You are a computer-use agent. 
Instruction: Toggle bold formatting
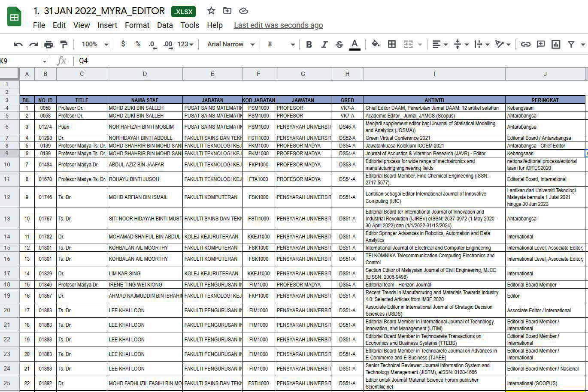tap(309, 44)
